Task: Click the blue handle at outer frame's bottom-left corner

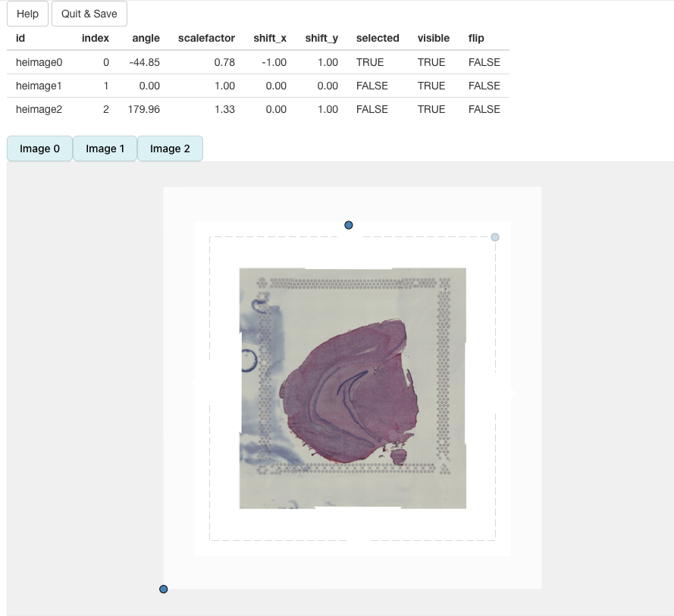Action: tap(164, 589)
